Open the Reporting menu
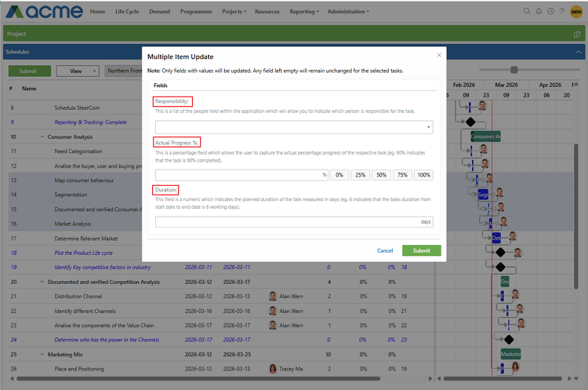The image size is (588, 390). point(302,12)
